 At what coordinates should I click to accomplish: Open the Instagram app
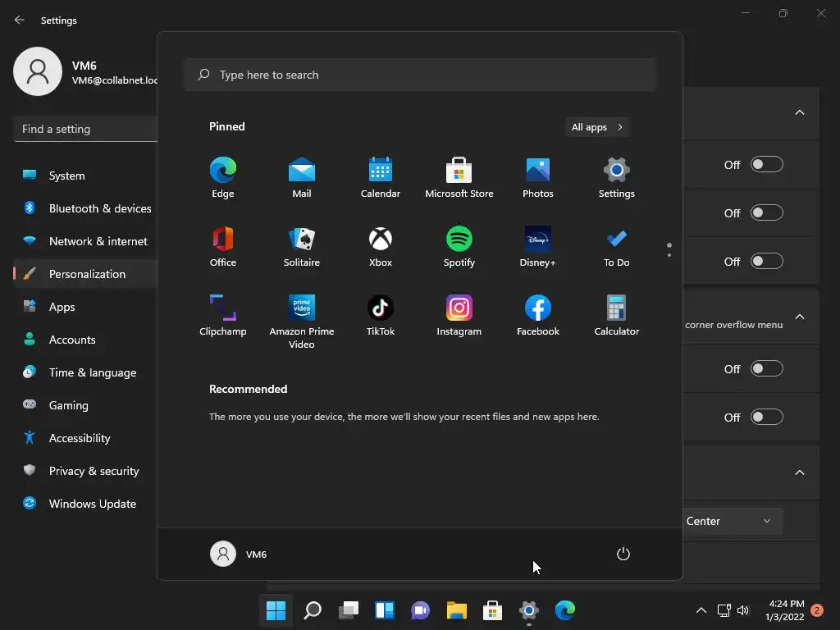[x=459, y=316]
